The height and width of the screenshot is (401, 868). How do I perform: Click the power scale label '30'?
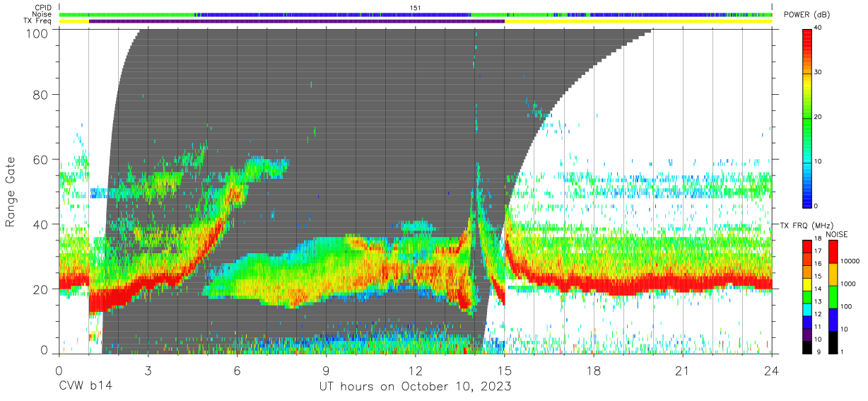819,73
